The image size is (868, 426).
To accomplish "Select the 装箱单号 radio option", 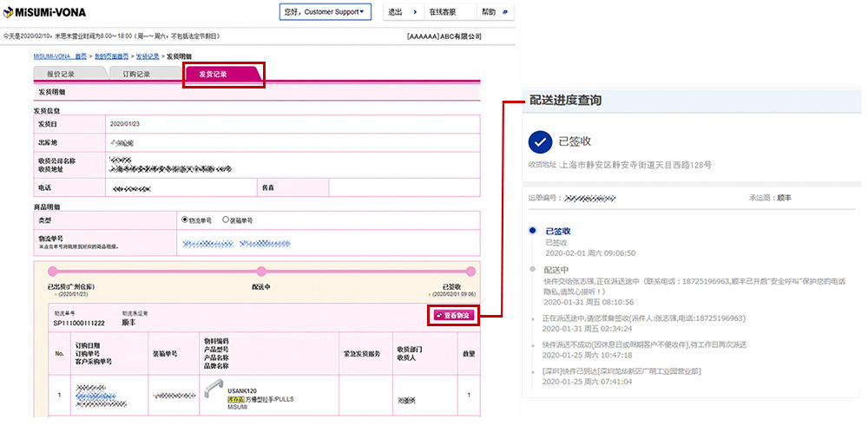I will (226, 220).
